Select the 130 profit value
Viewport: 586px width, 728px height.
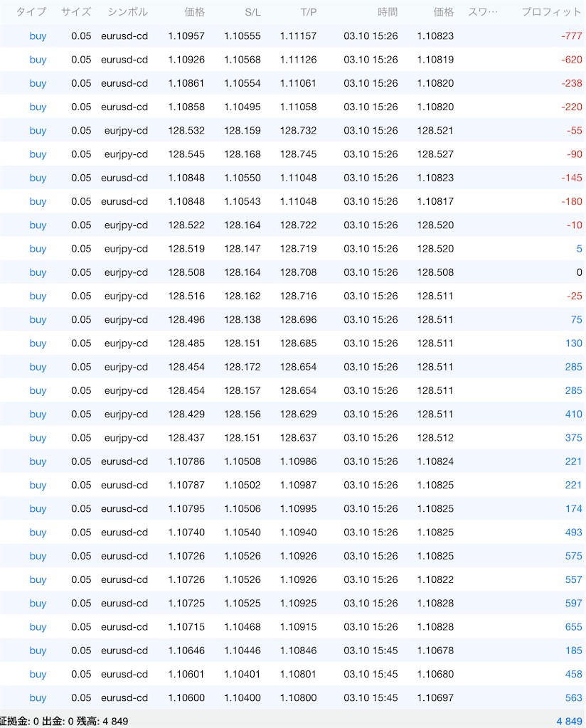pos(573,343)
